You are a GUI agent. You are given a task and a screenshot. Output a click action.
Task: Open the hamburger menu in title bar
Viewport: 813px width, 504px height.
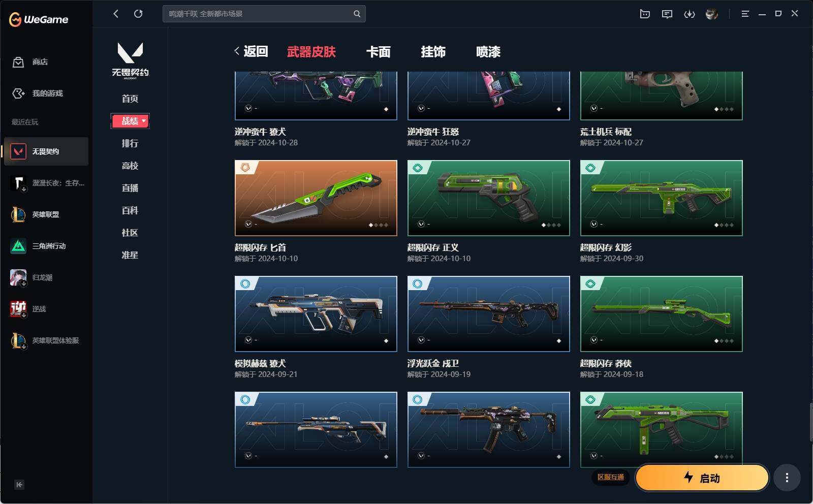point(745,14)
